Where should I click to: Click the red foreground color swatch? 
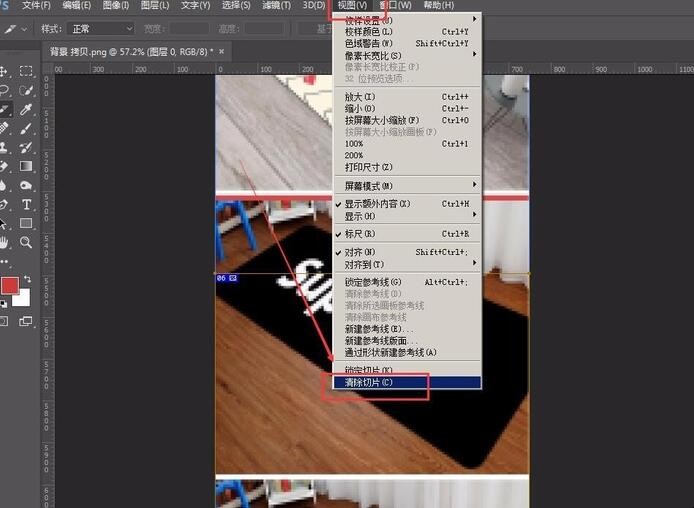point(9,286)
